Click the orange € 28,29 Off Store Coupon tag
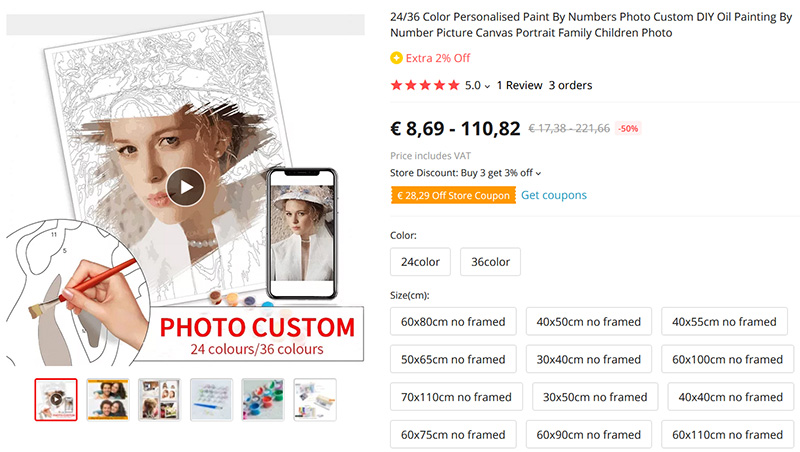This screenshot has width=800, height=452. pyautogui.click(x=452, y=195)
